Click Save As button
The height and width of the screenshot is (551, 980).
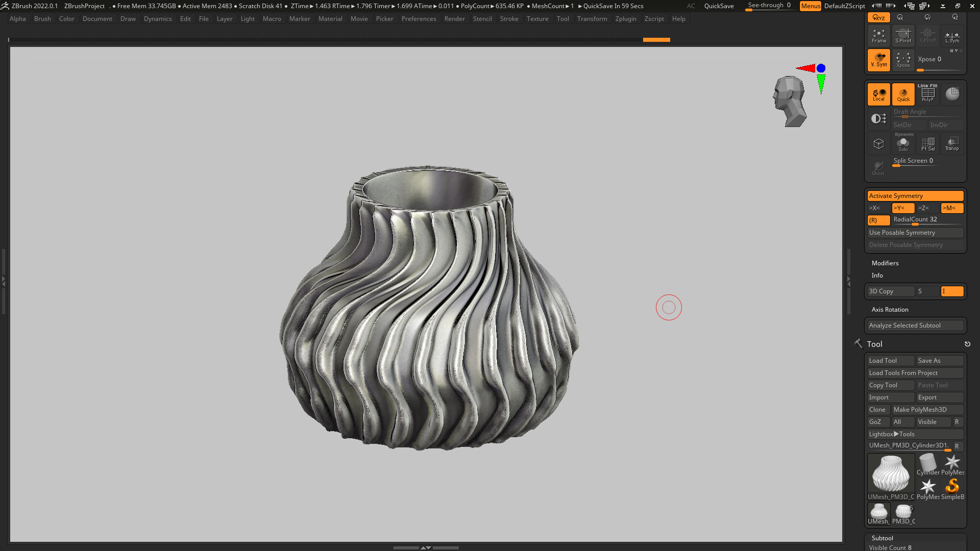[x=940, y=361]
